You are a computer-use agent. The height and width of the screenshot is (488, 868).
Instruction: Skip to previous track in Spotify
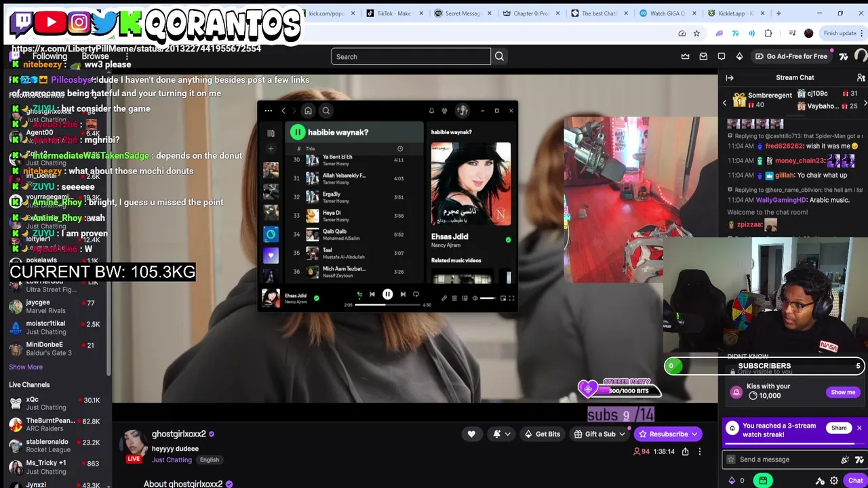pyautogui.click(x=372, y=295)
